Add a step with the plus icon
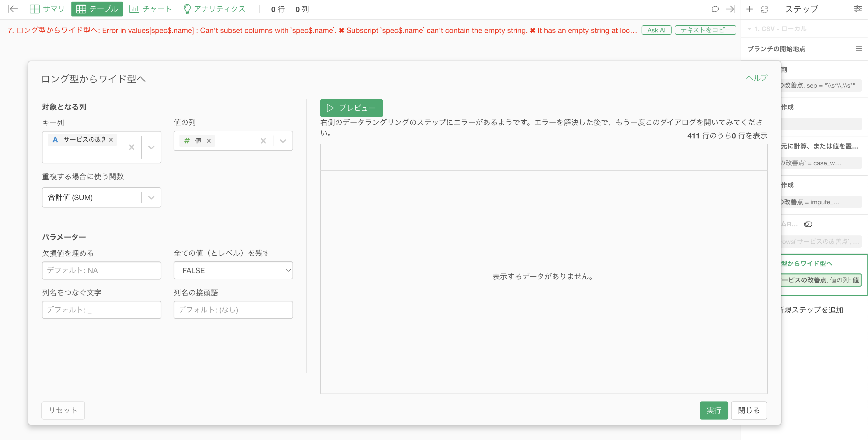868x440 pixels. [749, 9]
